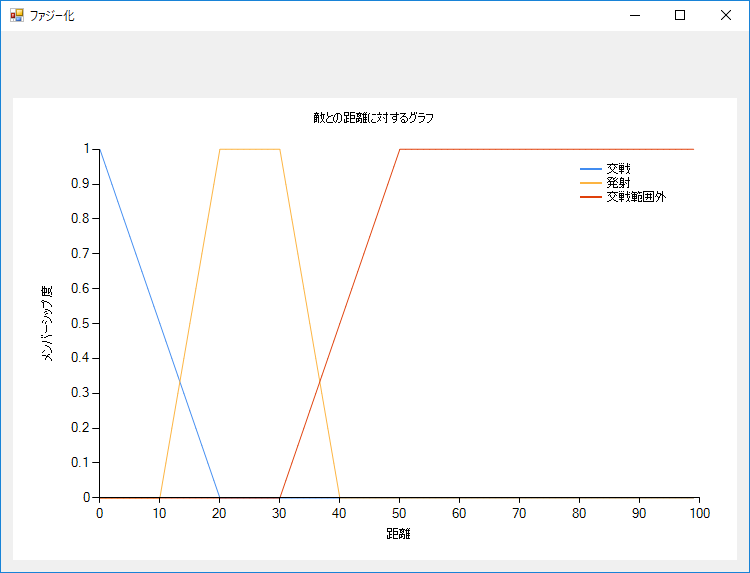Click the y-axis tick label 0.7
The width and height of the screenshot is (750, 573).
(x=80, y=253)
